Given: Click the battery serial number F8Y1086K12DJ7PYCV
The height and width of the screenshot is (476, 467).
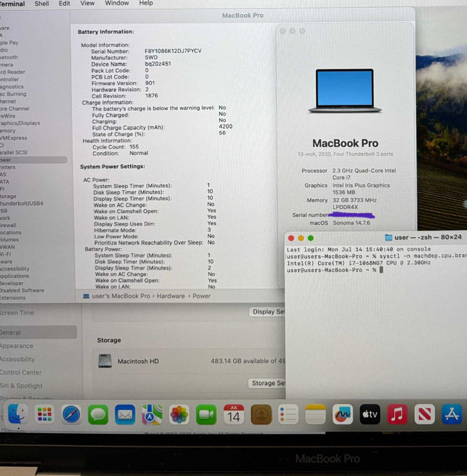Looking at the screenshot, I should [x=173, y=51].
